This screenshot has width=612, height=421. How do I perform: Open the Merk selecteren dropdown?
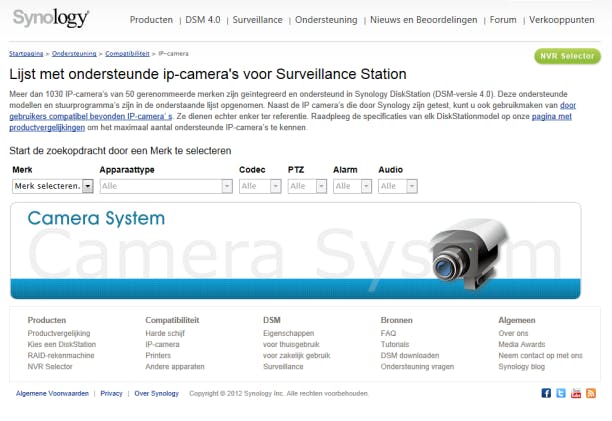(x=53, y=186)
